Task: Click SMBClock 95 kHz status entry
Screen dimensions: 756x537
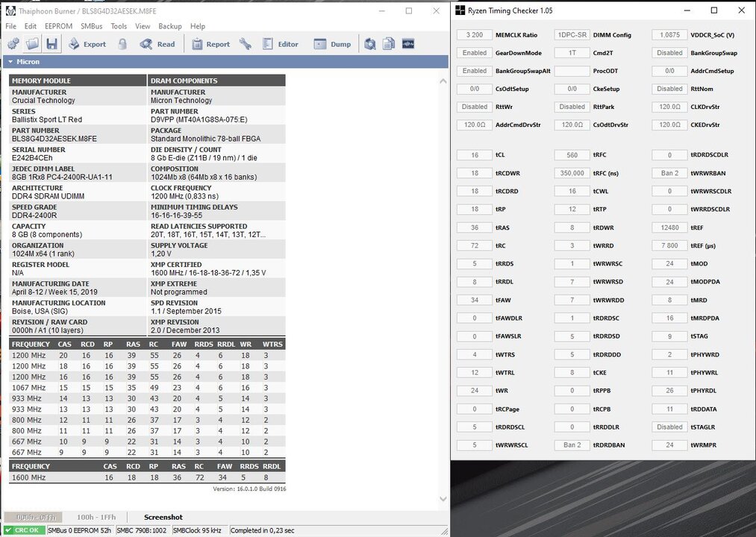Action: pyautogui.click(x=197, y=530)
